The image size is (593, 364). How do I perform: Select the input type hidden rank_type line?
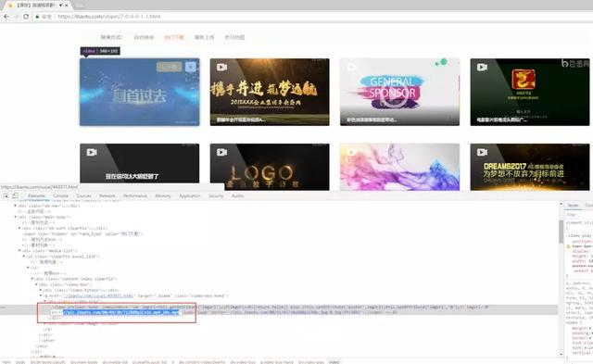click(82, 233)
